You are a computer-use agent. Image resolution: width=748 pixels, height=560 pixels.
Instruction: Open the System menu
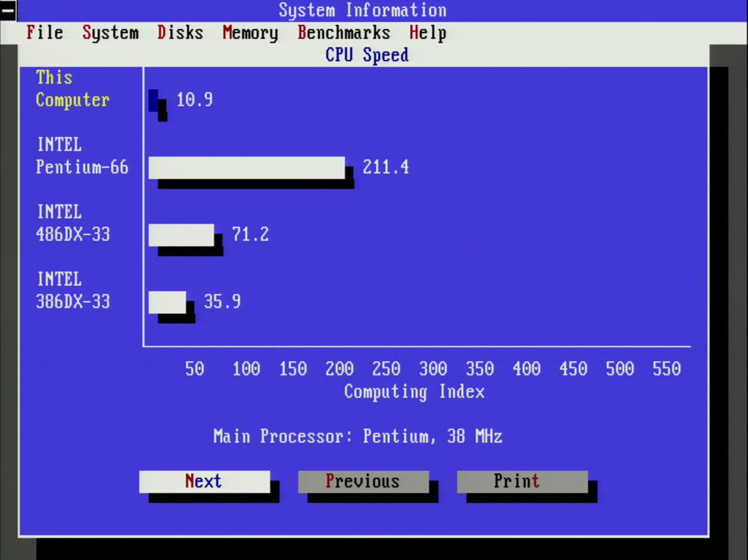click(110, 32)
